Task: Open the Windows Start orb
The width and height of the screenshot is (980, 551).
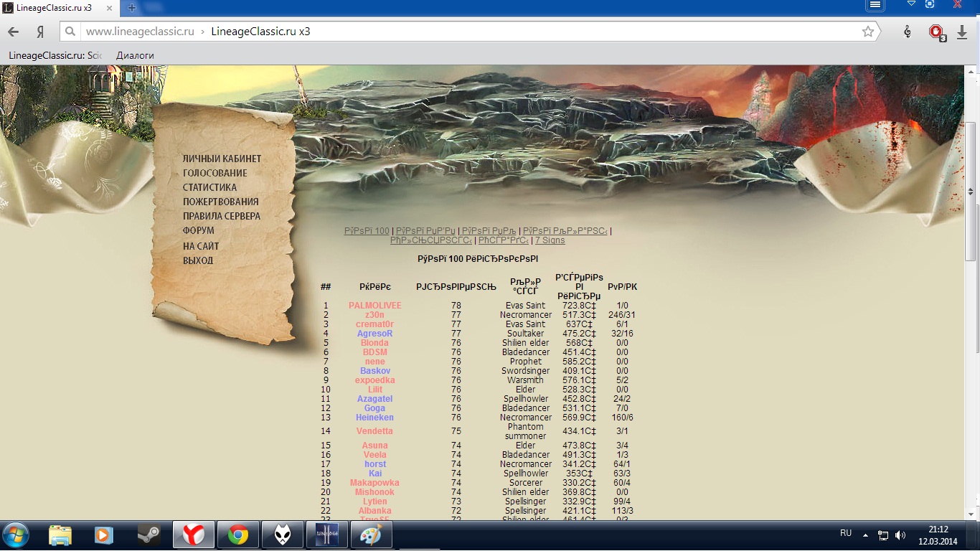Action: pyautogui.click(x=16, y=535)
